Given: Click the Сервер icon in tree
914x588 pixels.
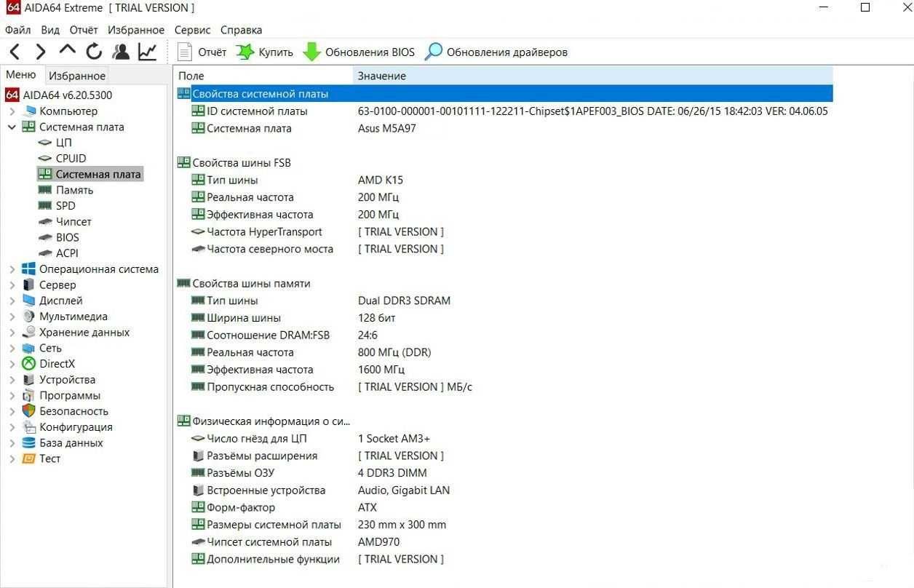Looking at the screenshot, I should click(x=28, y=285).
